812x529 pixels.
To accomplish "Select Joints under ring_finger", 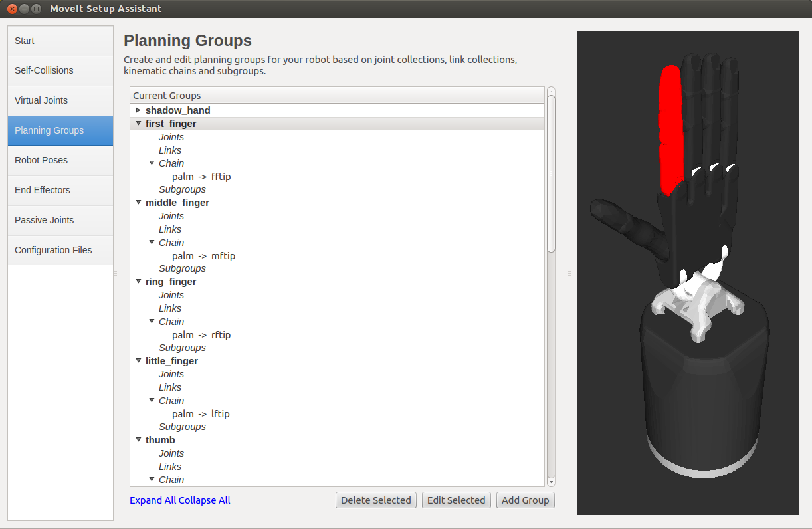I will (171, 295).
